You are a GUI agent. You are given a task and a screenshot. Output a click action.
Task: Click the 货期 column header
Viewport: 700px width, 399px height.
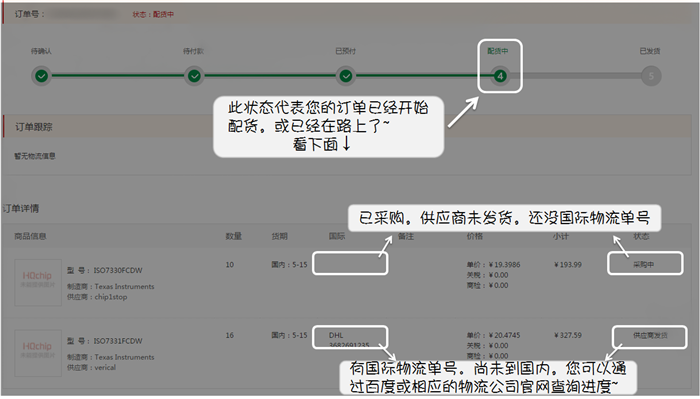(279, 237)
